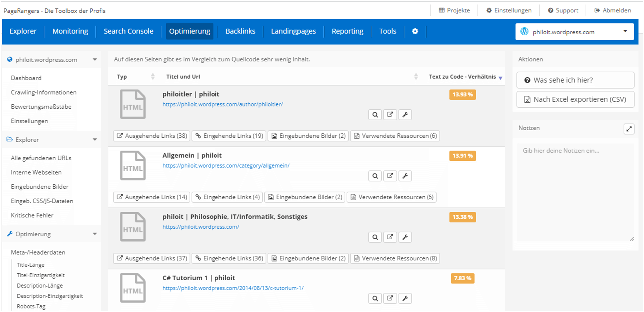Viewport: 644px width, 312px height.
Task: Click the Was sehe ich hier? button
Action: coord(575,80)
